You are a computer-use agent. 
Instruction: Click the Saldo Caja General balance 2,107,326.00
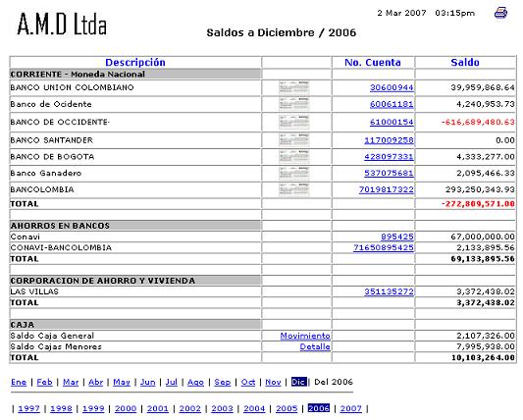click(486, 336)
